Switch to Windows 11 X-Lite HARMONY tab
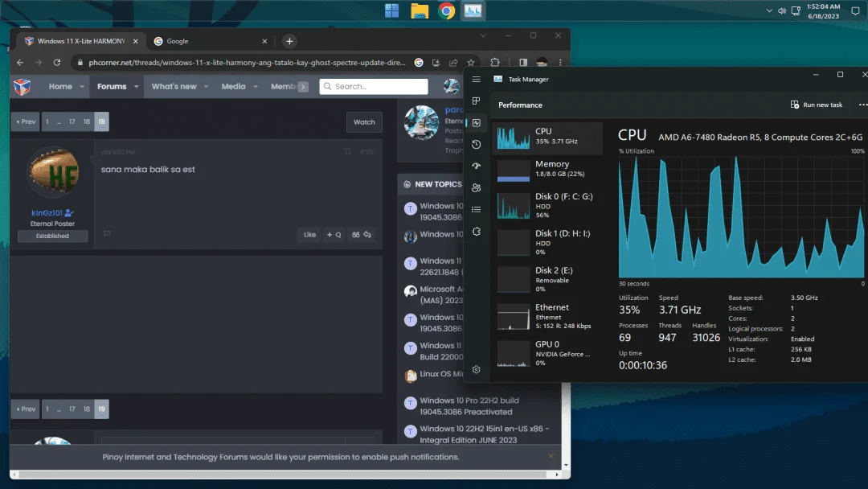Screen dimensions: 868x489 (x=81, y=41)
